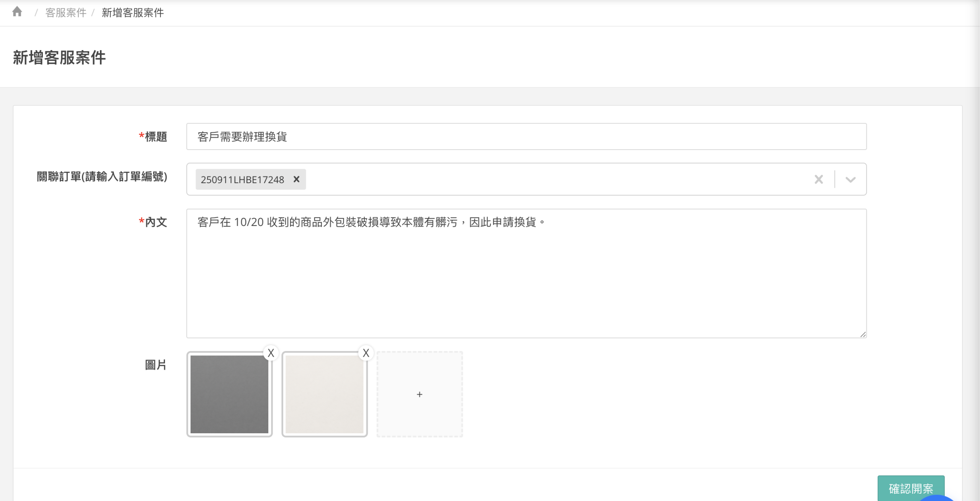Click the home icon in breadcrumb

tap(17, 12)
